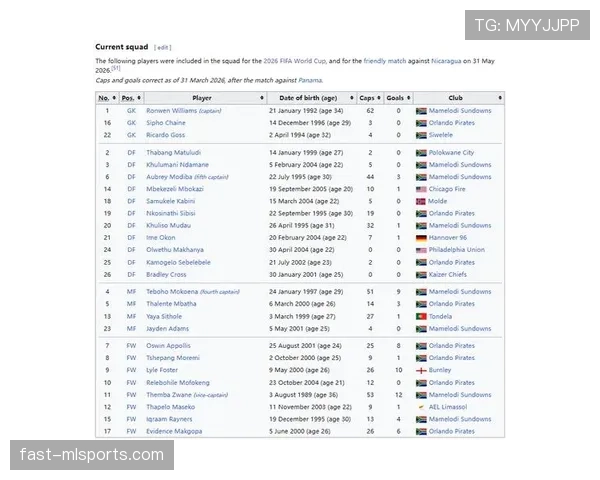
Task: Click the sort arrows beside Pos. header
Action: pos(139,98)
